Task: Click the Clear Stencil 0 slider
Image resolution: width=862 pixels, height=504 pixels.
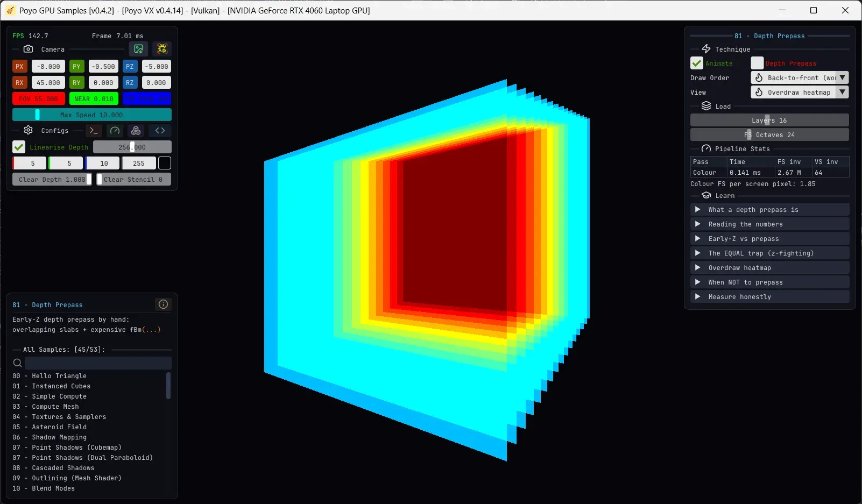Action: point(134,179)
